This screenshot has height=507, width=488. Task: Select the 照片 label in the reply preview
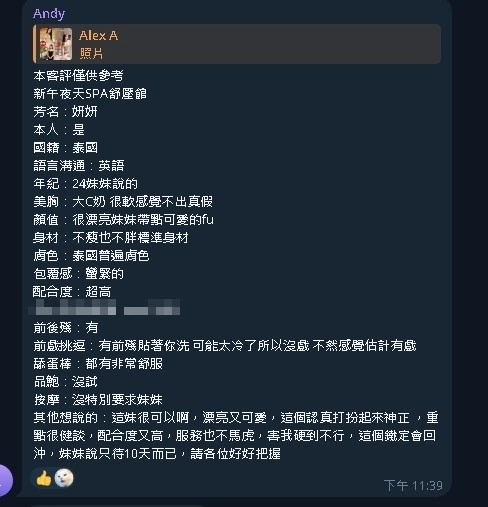click(91, 53)
